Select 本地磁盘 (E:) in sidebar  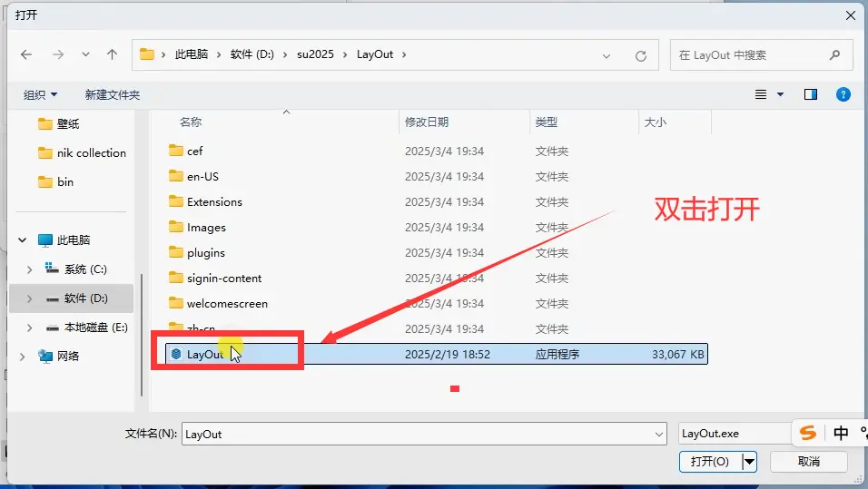click(x=87, y=328)
